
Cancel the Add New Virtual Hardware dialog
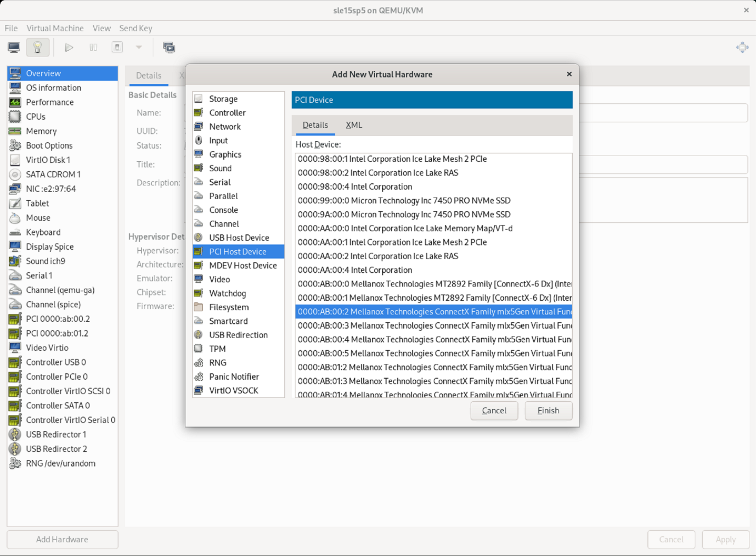494,411
